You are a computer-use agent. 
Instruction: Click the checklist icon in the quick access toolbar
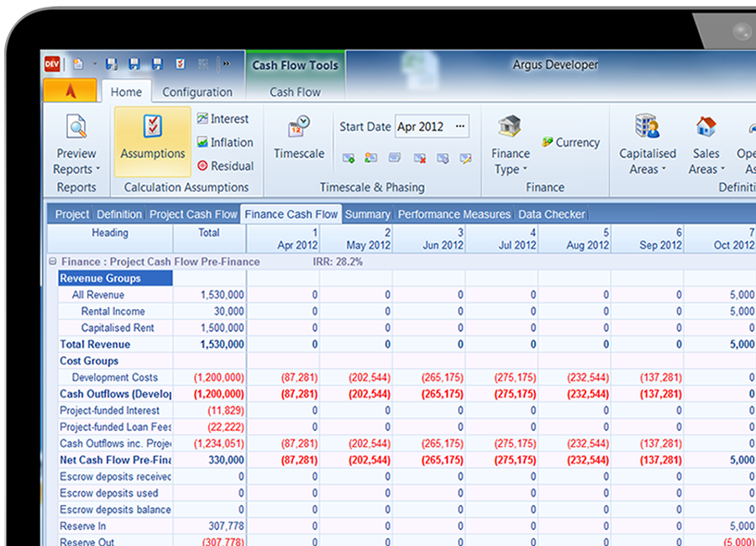tap(181, 64)
